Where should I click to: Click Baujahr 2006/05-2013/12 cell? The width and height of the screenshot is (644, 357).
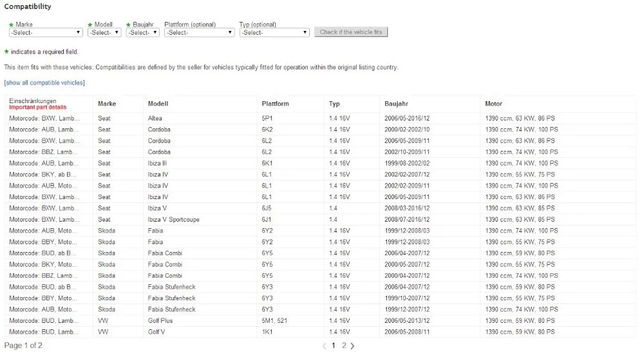point(407,321)
